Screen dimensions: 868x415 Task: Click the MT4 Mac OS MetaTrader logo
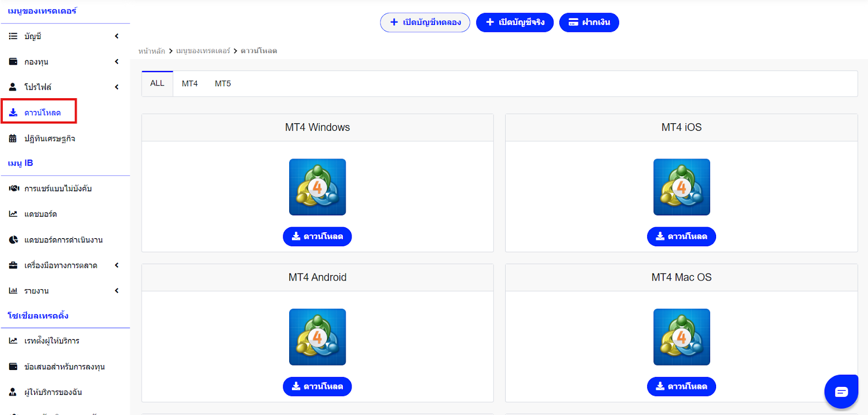coord(681,337)
